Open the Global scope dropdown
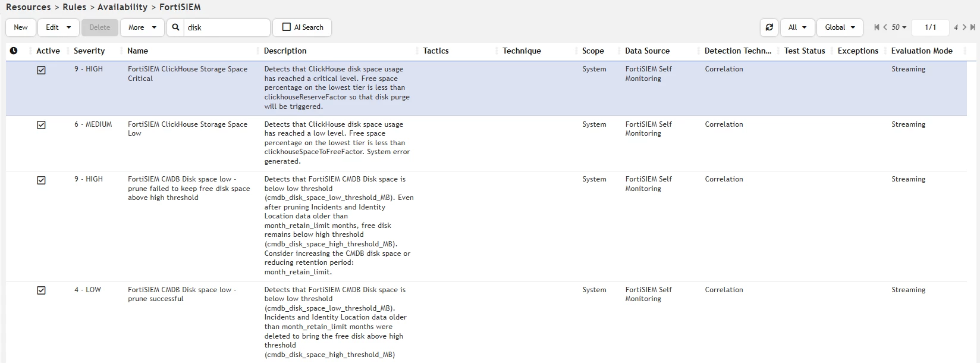 840,27
